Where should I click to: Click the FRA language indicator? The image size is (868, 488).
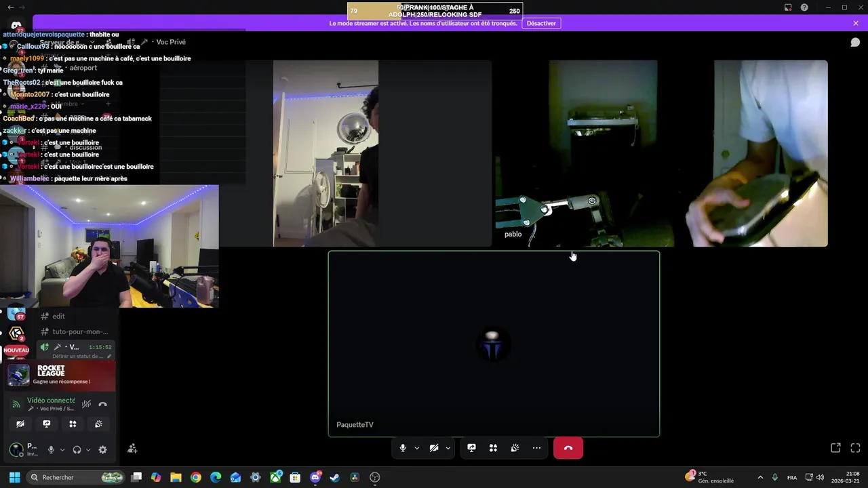(x=791, y=477)
